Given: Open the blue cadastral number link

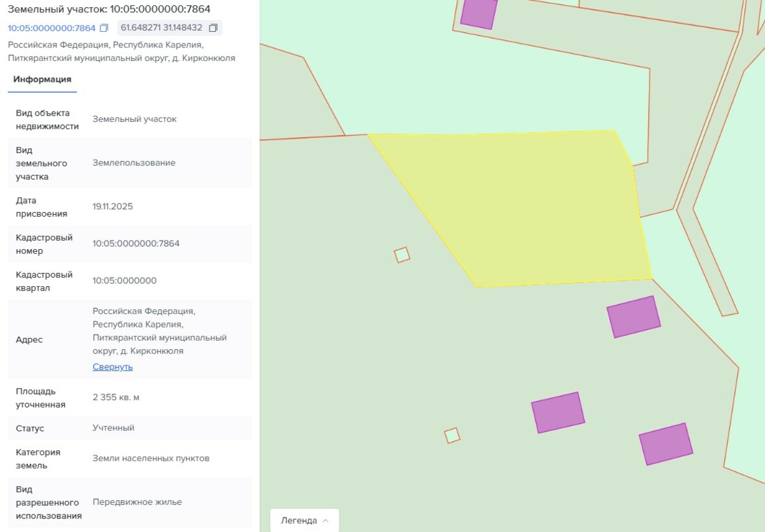Looking at the screenshot, I should coord(51,28).
